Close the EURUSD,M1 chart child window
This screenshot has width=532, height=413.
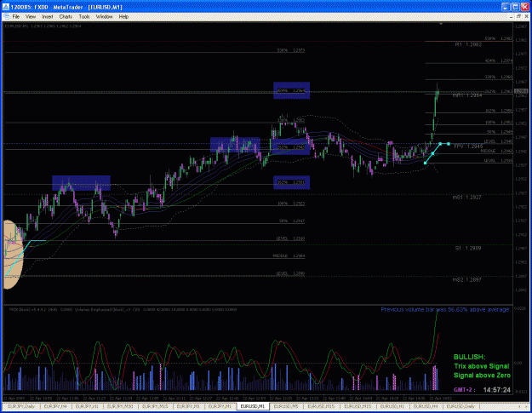(x=526, y=16)
